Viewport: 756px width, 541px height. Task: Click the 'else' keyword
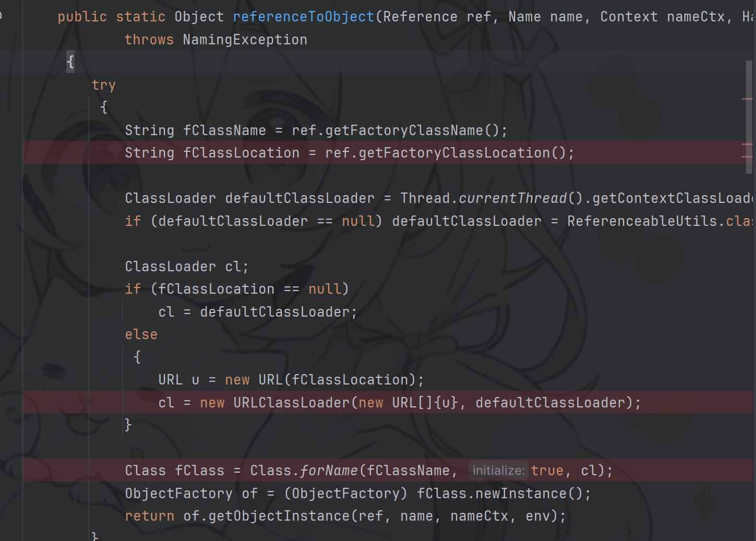pos(141,334)
